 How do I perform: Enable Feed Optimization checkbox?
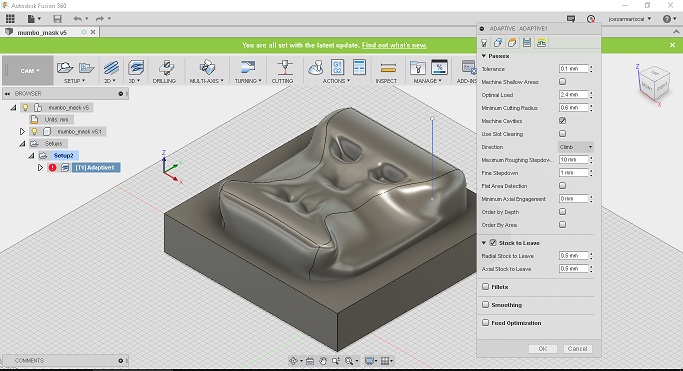[485, 322]
